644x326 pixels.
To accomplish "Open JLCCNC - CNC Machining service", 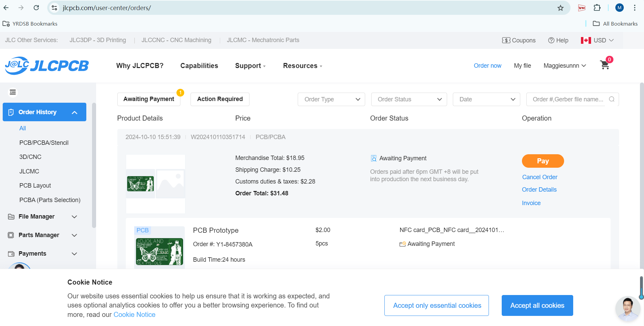I will click(x=176, y=40).
